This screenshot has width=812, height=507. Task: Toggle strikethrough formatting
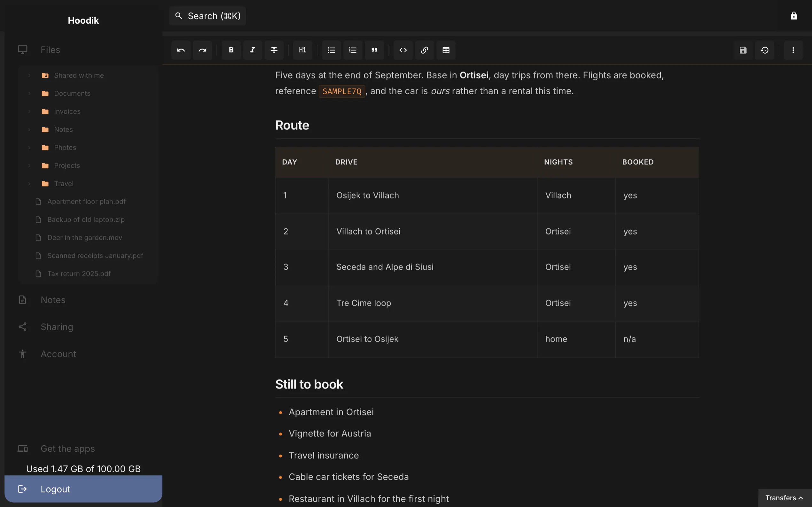tap(274, 50)
